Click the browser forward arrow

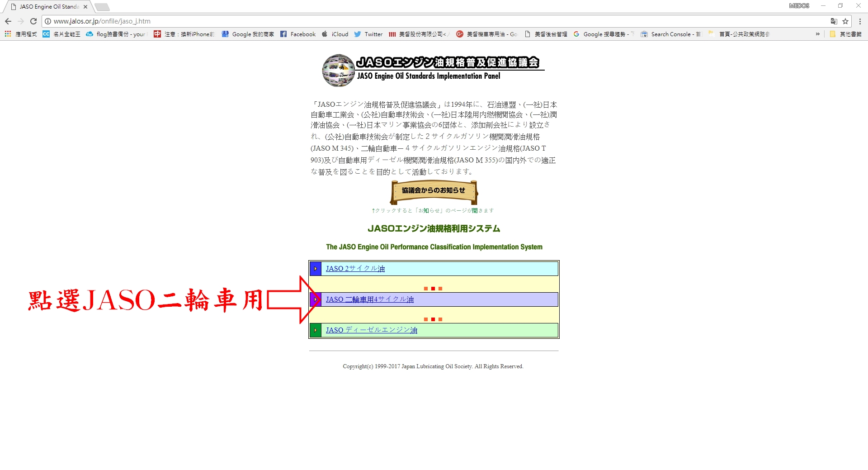pyautogui.click(x=21, y=21)
